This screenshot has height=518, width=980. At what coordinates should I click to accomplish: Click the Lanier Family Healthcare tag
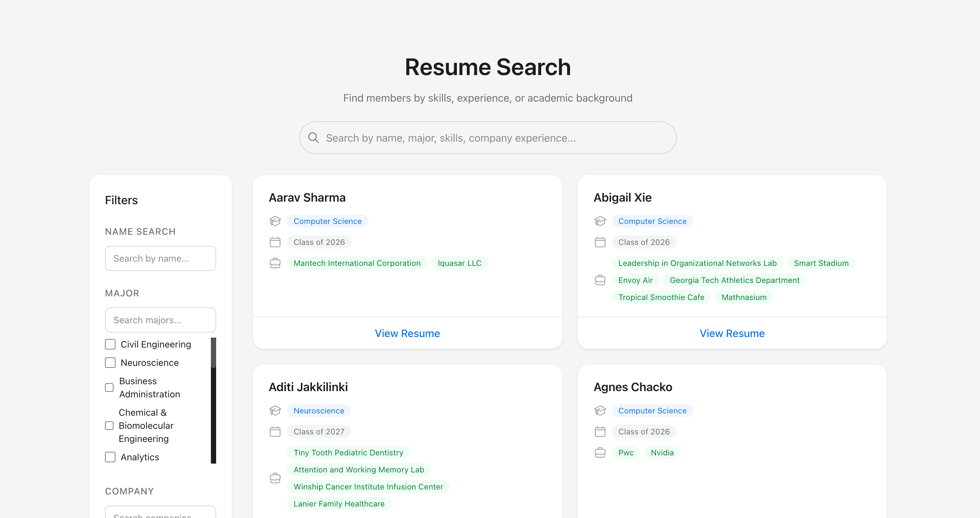[339, 504]
